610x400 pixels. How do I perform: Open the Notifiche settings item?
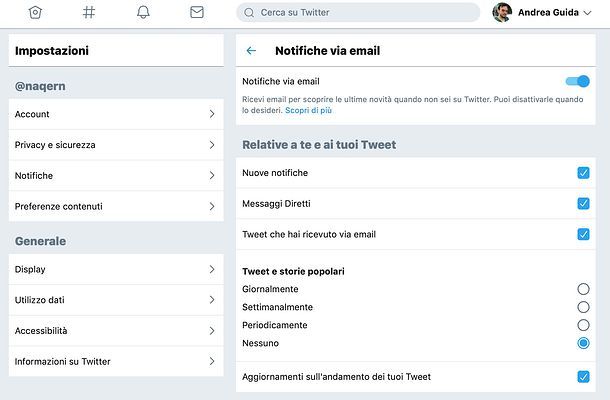(x=115, y=176)
